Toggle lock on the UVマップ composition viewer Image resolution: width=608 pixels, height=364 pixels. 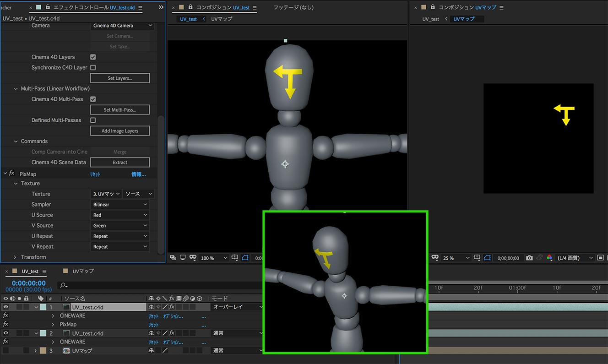(433, 7)
